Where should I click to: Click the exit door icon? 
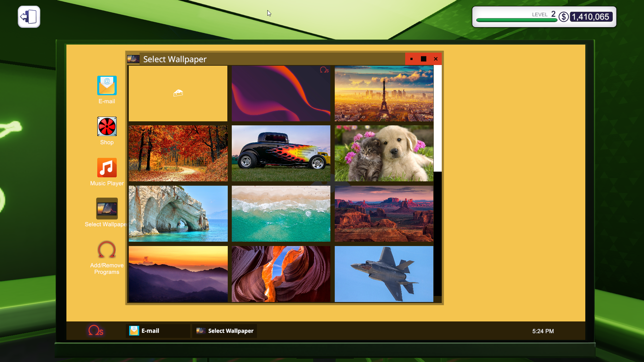coord(29,17)
